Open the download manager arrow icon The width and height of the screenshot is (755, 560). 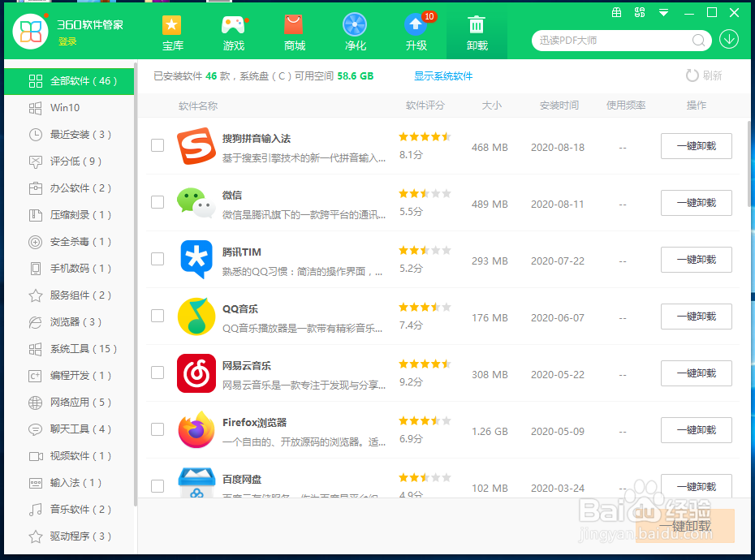point(729,40)
